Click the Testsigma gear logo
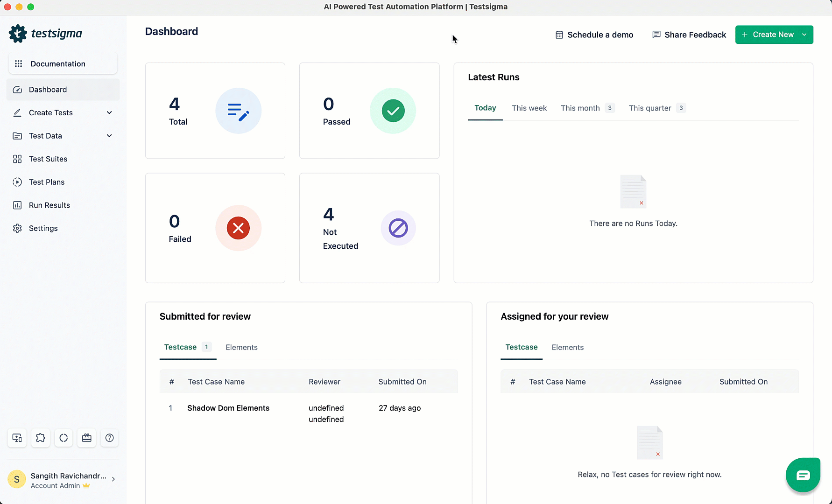This screenshot has width=832, height=504. pyautogui.click(x=18, y=34)
